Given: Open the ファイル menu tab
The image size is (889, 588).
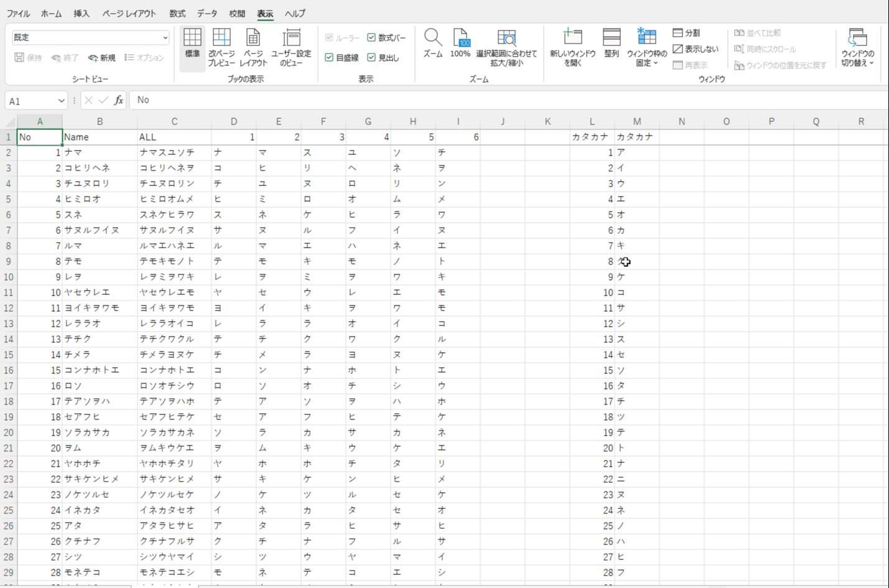Looking at the screenshot, I should (18, 13).
